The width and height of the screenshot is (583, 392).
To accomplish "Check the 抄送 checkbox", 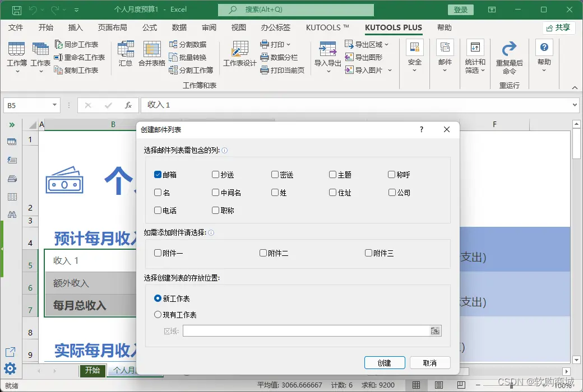I will point(215,175).
